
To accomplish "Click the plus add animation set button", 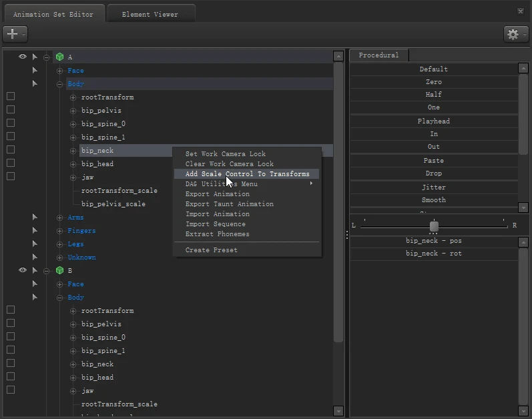I will click(x=12, y=34).
